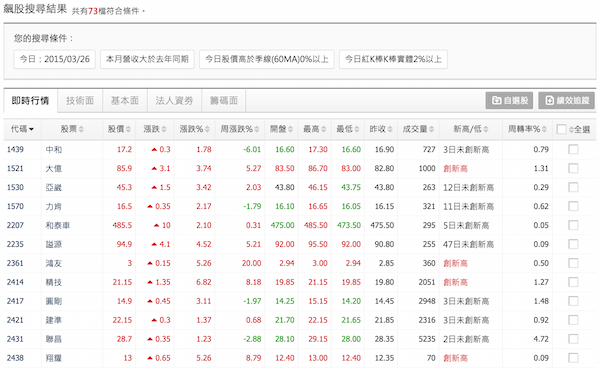This screenshot has width=600, height=369.
Task: Tick the checkbox for 2414 精技
Action: coord(573,282)
